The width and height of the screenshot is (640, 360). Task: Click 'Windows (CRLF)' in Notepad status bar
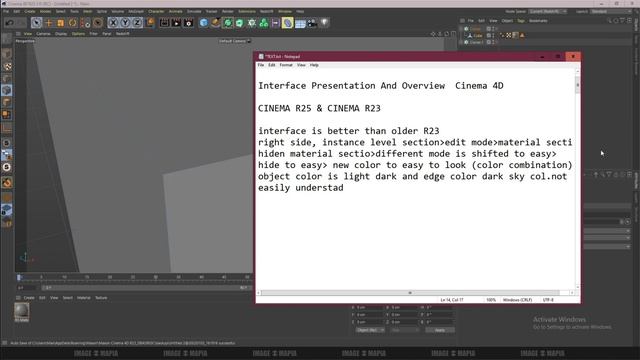[517, 300]
